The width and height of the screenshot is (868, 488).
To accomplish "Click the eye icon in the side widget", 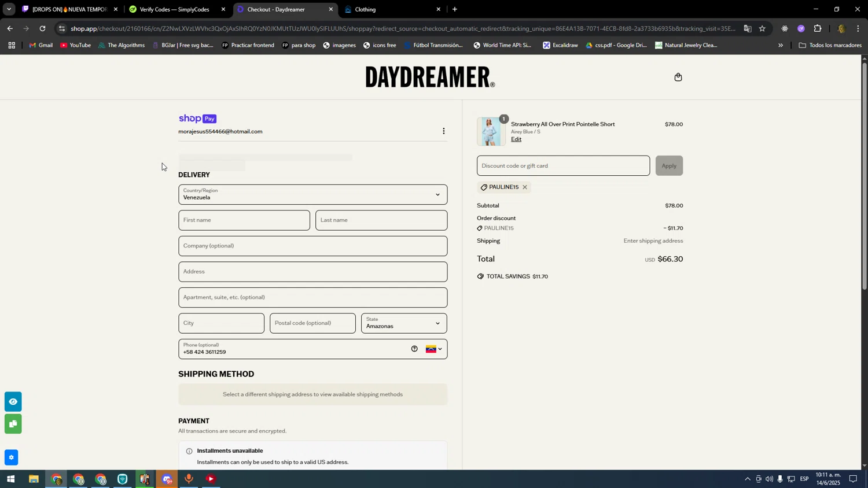I will (x=13, y=401).
